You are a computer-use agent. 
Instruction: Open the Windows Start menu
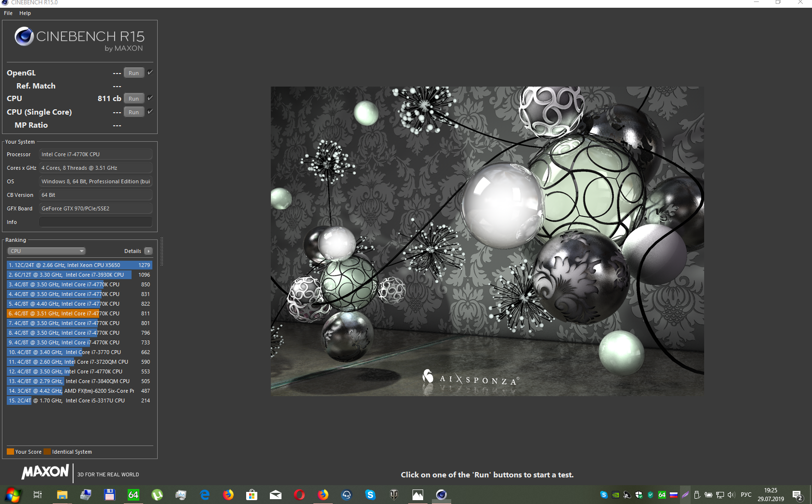13,495
